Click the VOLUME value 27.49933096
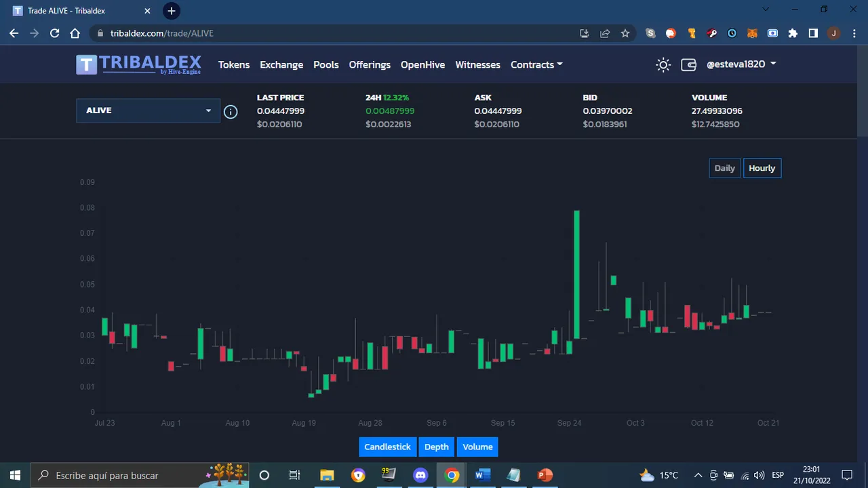 (x=717, y=111)
